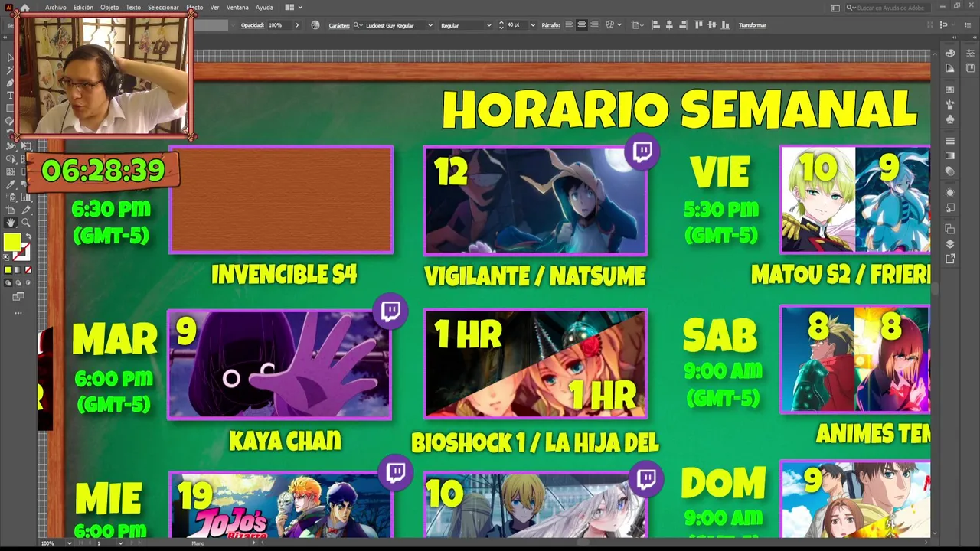This screenshot has height=551, width=980.
Task: Open the font family dropdown arrow
Action: [431, 25]
